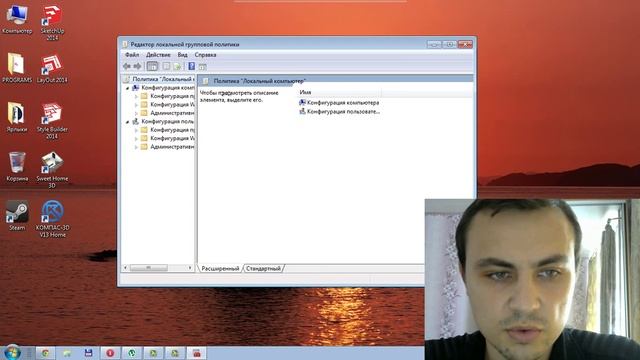Select the Style Builder 2014 shortcut
Viewport: 640px width, 360px height.
[x=52, y=121]
